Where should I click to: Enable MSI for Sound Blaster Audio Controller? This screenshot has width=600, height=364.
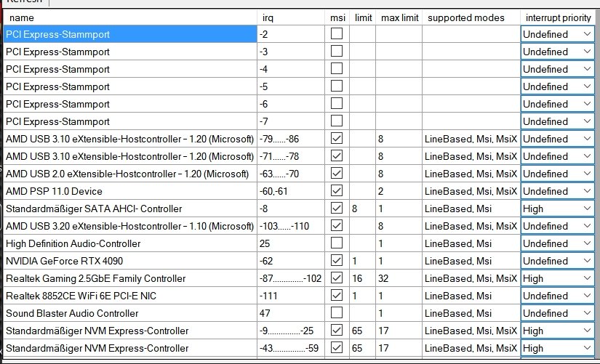click(337, 313)
